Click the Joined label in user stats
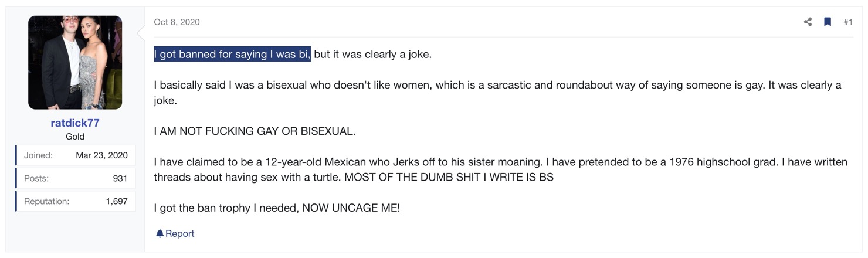868x258 pixels. point(38,155)
